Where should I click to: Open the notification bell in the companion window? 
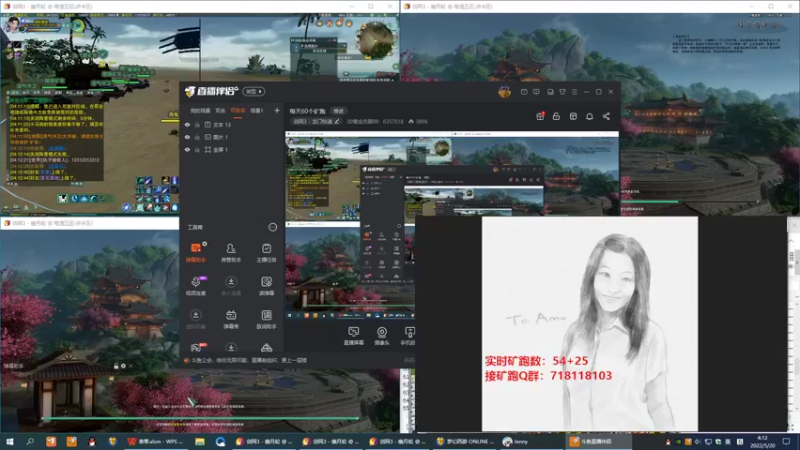pyautogui.click(x=589, y=116)
